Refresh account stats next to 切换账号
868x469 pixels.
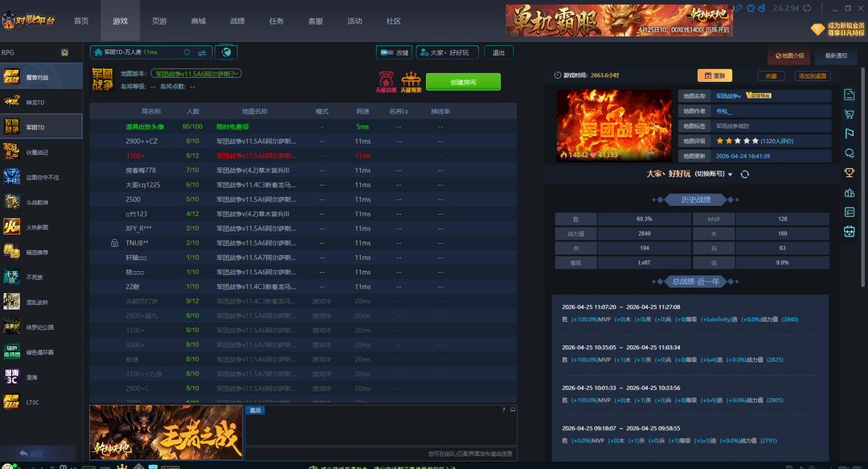(745, 175)
